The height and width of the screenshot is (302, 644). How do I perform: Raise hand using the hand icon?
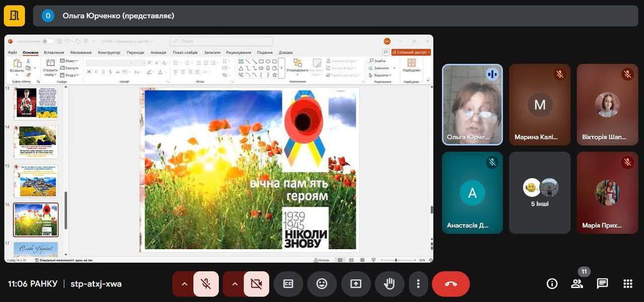(x=389, y=284)
